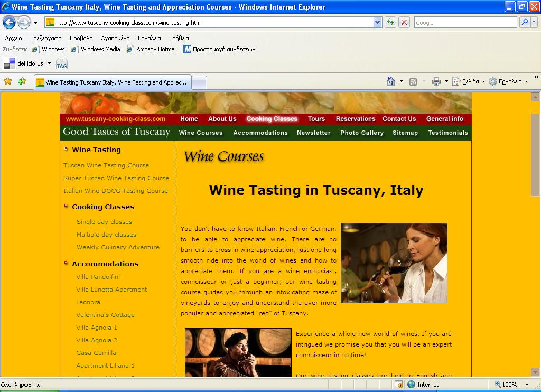Open the Σελίδα page menu

pos(469,81)
